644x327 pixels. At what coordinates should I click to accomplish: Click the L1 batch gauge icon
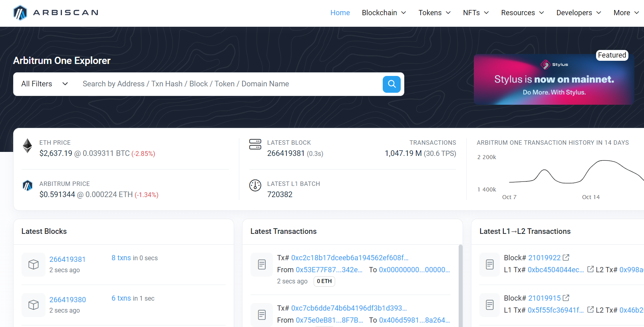(255, 185)
